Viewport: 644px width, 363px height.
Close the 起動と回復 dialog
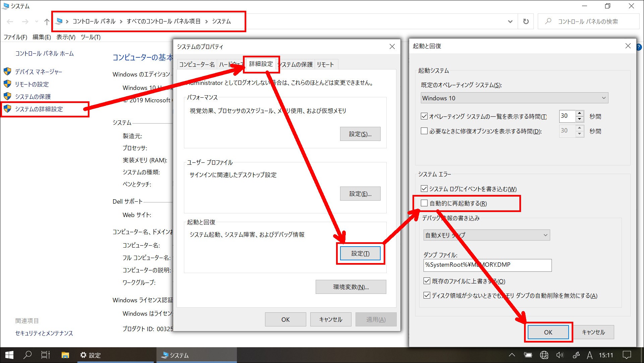[628, 46]
